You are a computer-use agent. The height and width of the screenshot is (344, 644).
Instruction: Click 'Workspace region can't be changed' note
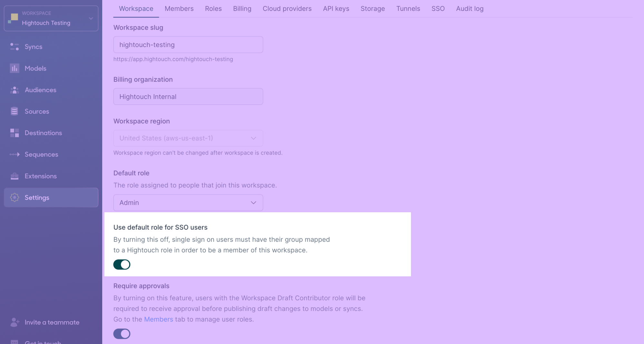click(x=198, y=153)
